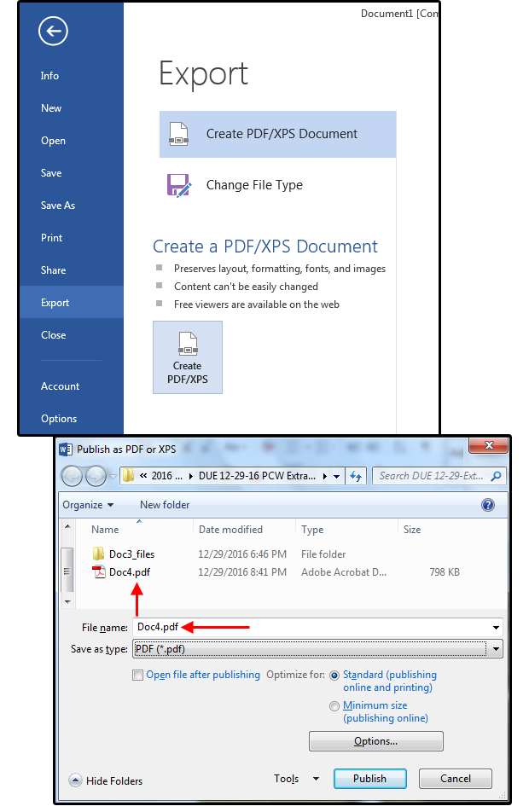
Task: Click the folder tree scrollbar up arrow
Action: [x=67, y=526]
